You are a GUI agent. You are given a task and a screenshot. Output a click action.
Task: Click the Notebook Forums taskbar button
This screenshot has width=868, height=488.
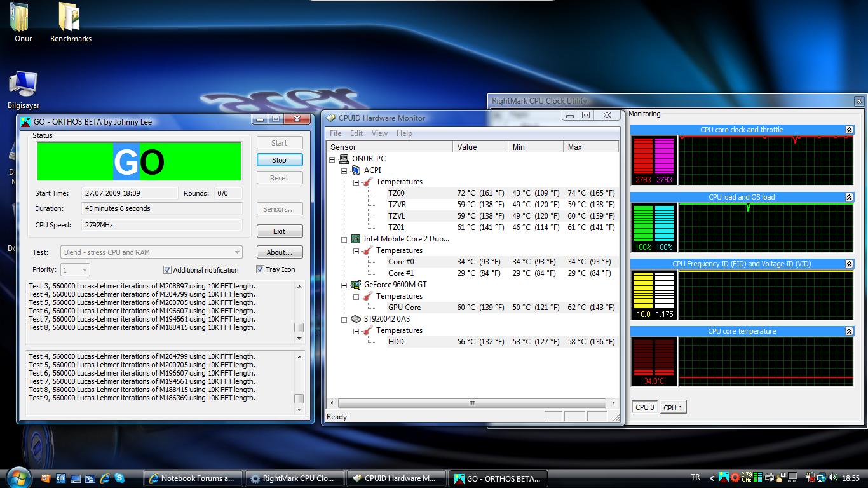pyautogui.click(x=193, y=478)
